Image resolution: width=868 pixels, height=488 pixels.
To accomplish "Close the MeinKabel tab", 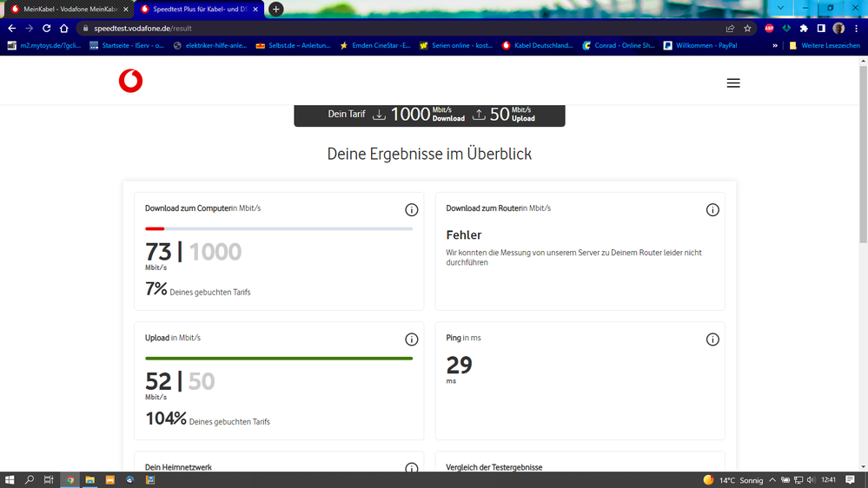I will tap(126, 9).
